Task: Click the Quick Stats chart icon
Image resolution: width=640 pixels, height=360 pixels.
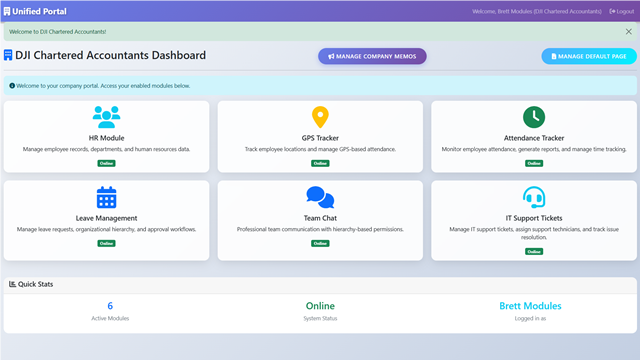Action: click(x=12, y=284)
